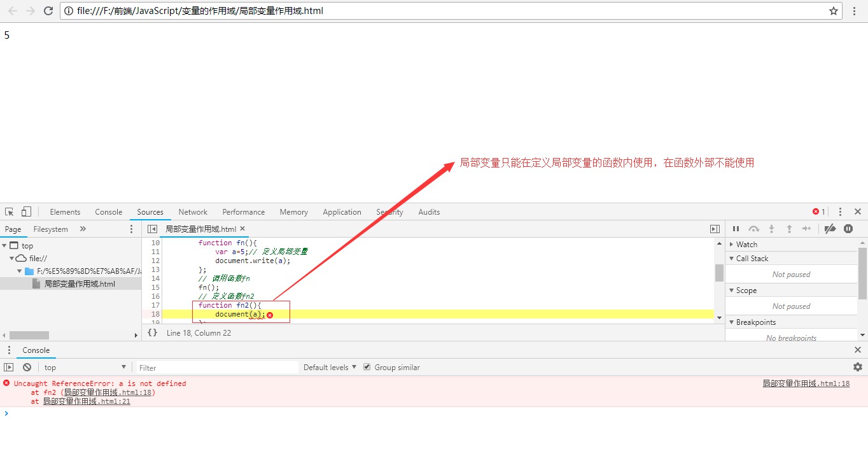Clear the console with the clear icon
The width and height of the screenshot is (868, 451).
coord(27,368)
